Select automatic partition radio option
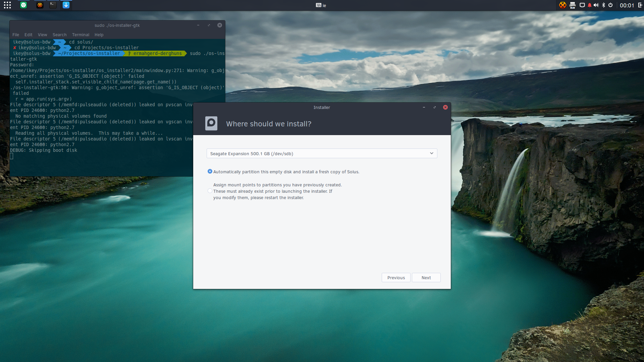644x362 pixels. 210,171
